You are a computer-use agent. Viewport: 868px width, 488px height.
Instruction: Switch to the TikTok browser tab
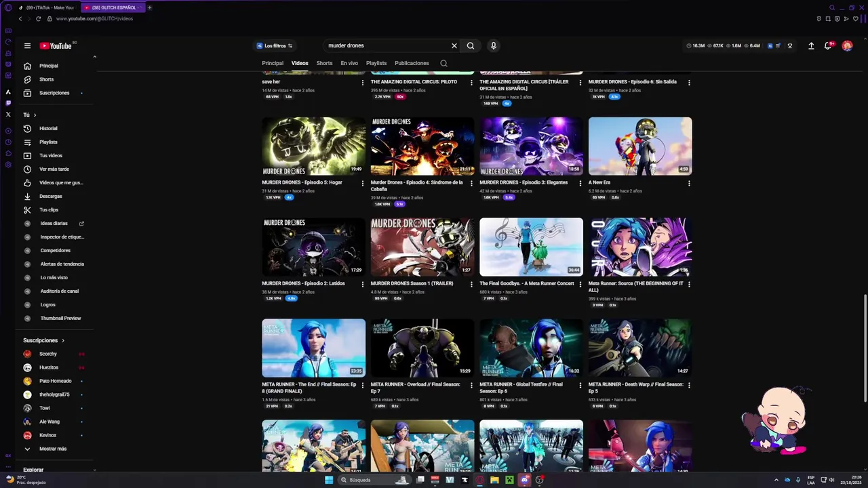tap(46, 7)
